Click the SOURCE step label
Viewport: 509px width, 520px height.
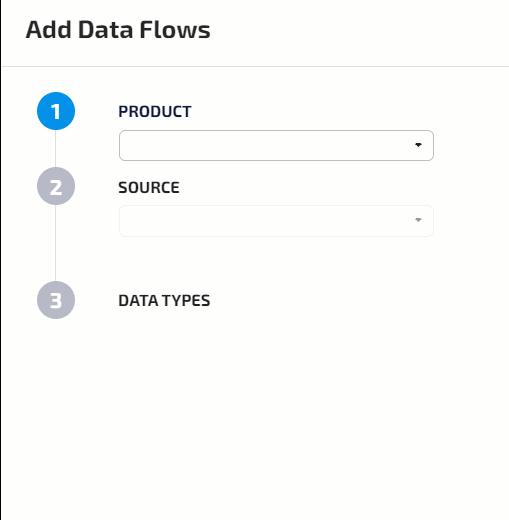point(149,187)
